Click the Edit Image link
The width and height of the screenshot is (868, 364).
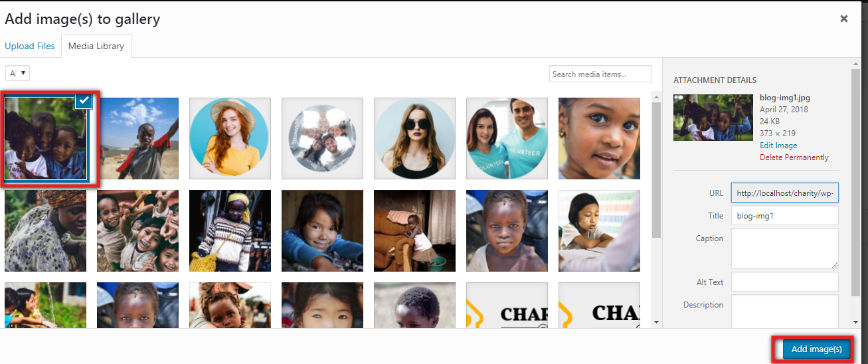point(778,145)
